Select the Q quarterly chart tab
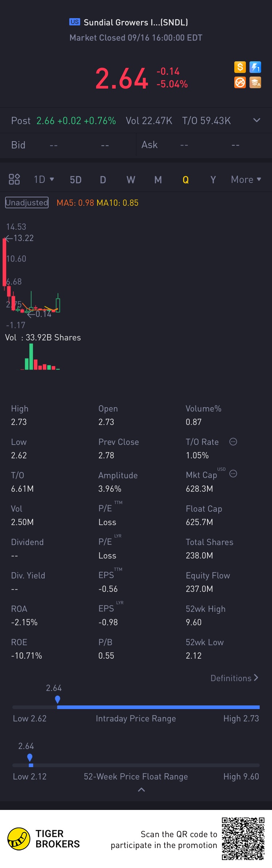 click(x=186, y=180)
